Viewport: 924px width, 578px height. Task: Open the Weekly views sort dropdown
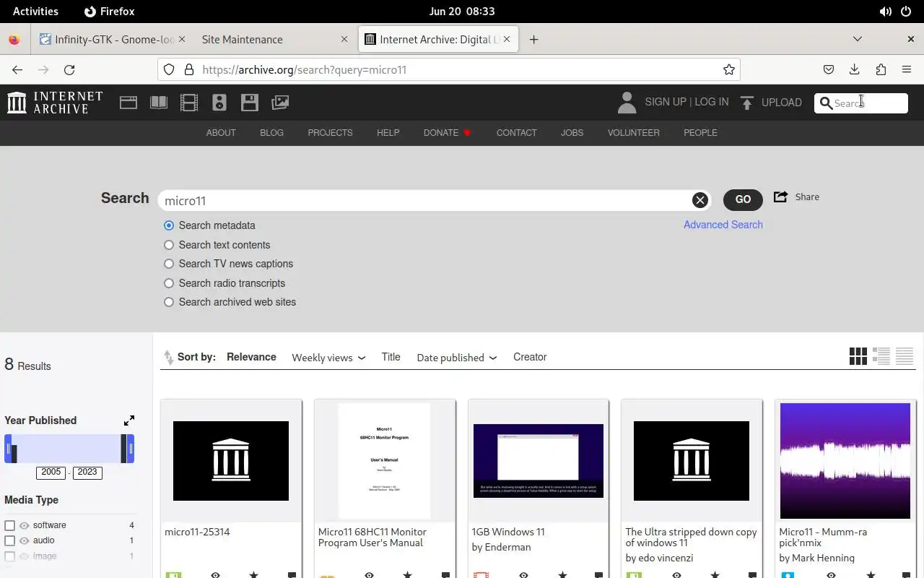pyautogui.click(x=328, y=358)
